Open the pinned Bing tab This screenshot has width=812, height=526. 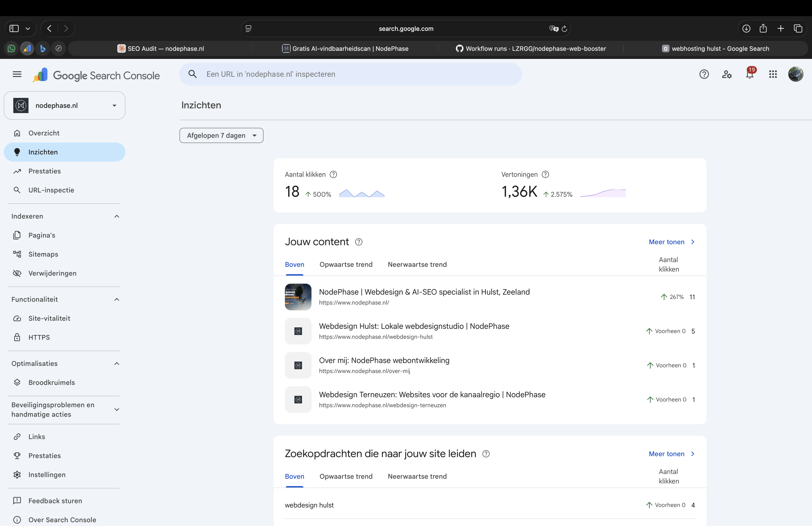43,48
